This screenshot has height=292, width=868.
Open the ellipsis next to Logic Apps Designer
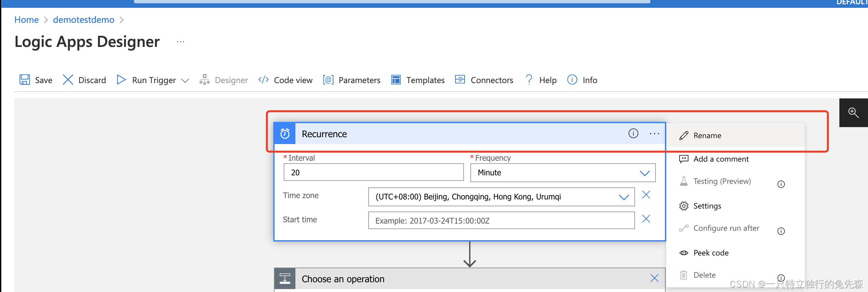tap(181, 42)
